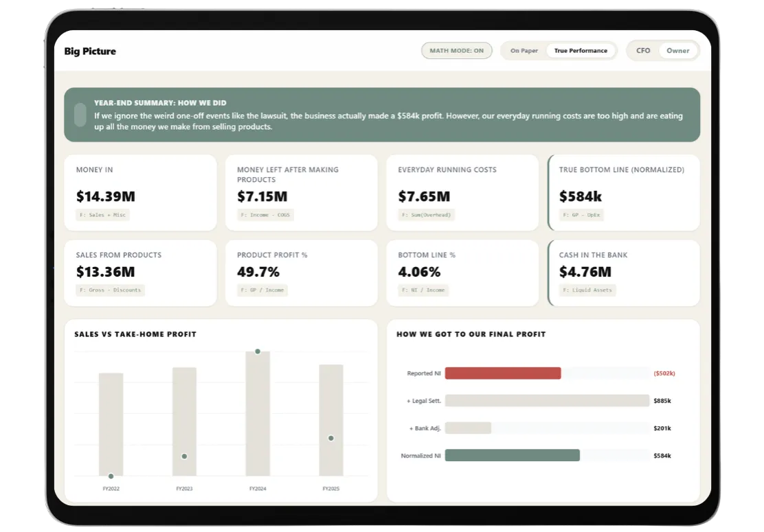Click the 'F: Sum(Overhead)' formula tag
This screenshot has height=532, width=764.
pos(427,215)
